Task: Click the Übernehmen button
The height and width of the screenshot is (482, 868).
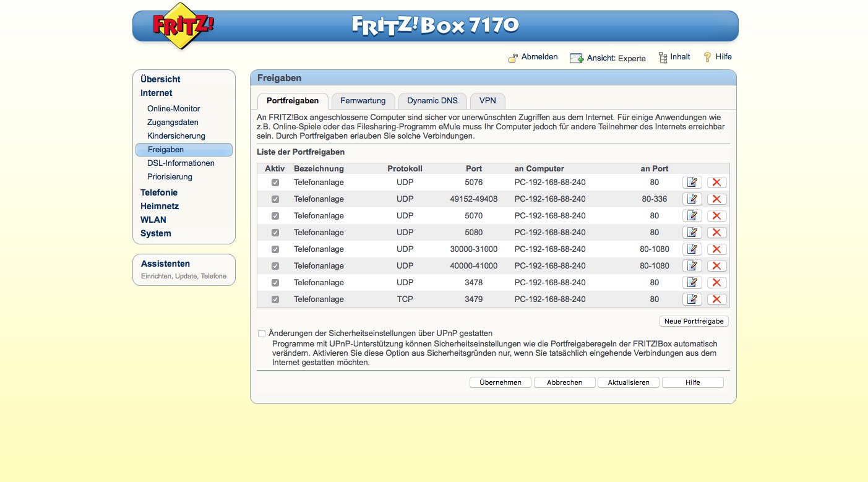Action: pyautogui.click(x=501, y=382)
